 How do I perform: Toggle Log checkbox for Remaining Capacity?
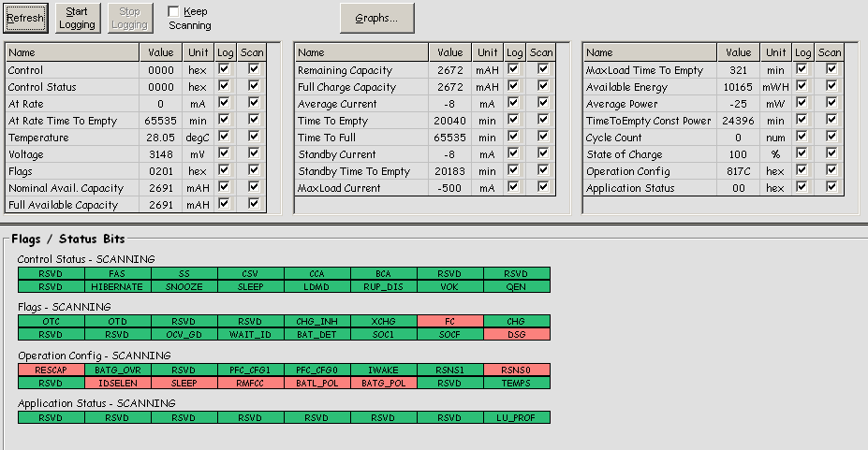(x=513, y=69)
